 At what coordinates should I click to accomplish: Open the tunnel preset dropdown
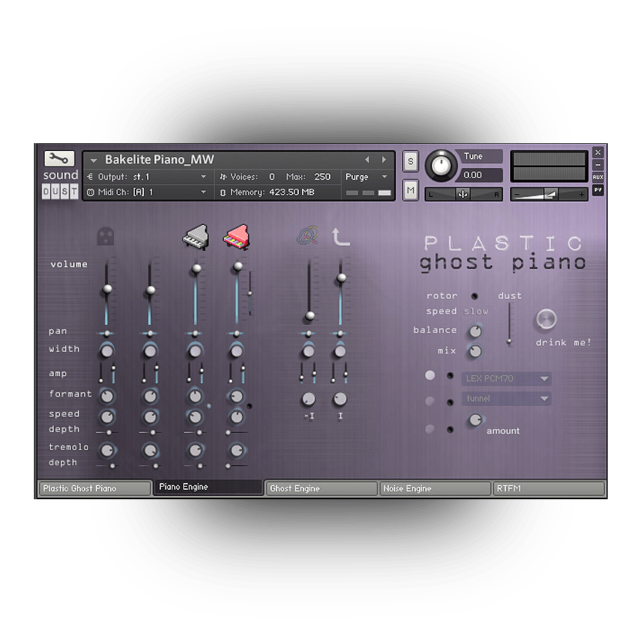point(506,399)
